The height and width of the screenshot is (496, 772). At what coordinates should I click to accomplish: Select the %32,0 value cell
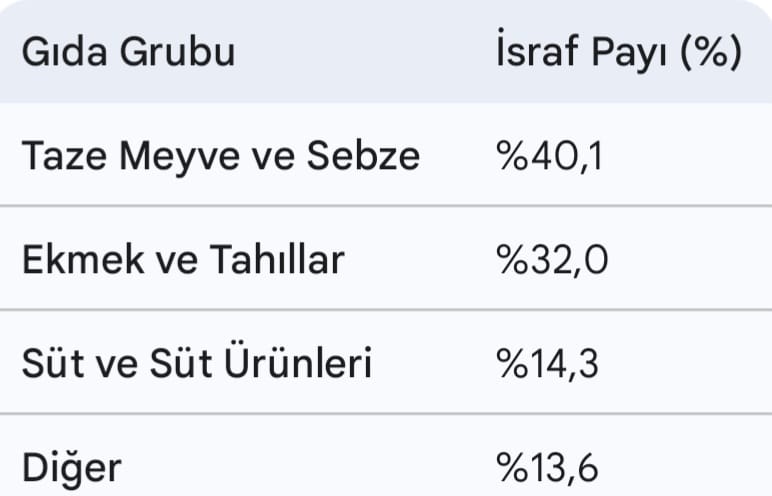coord(552,260)
